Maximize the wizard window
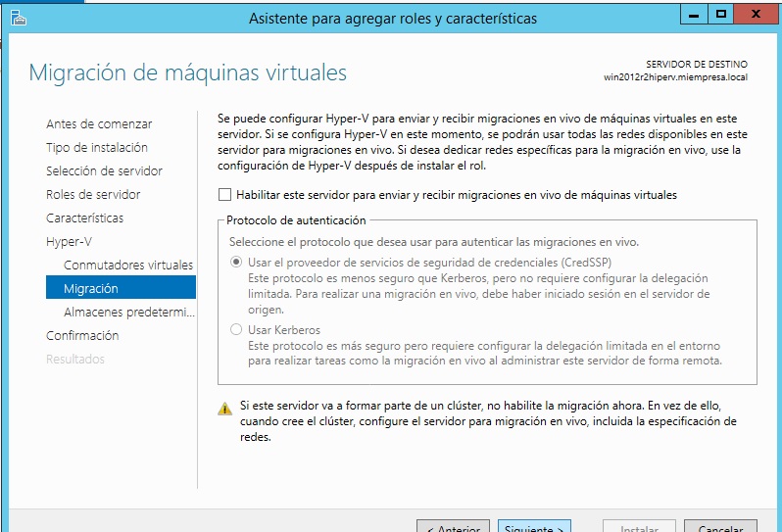Image resolution: width=782 pixels, height=532 pixels. coord(721,15)
